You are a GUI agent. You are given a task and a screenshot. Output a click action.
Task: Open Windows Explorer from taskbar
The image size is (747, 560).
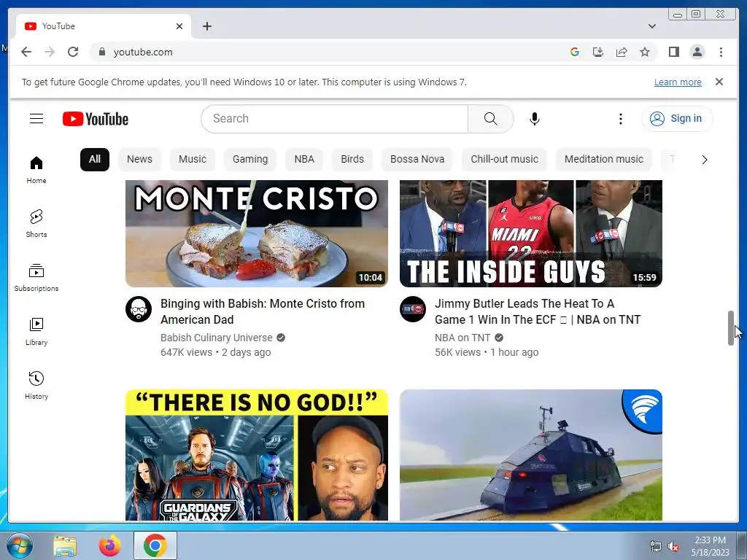pyautogui.click(x=65, y=546)
